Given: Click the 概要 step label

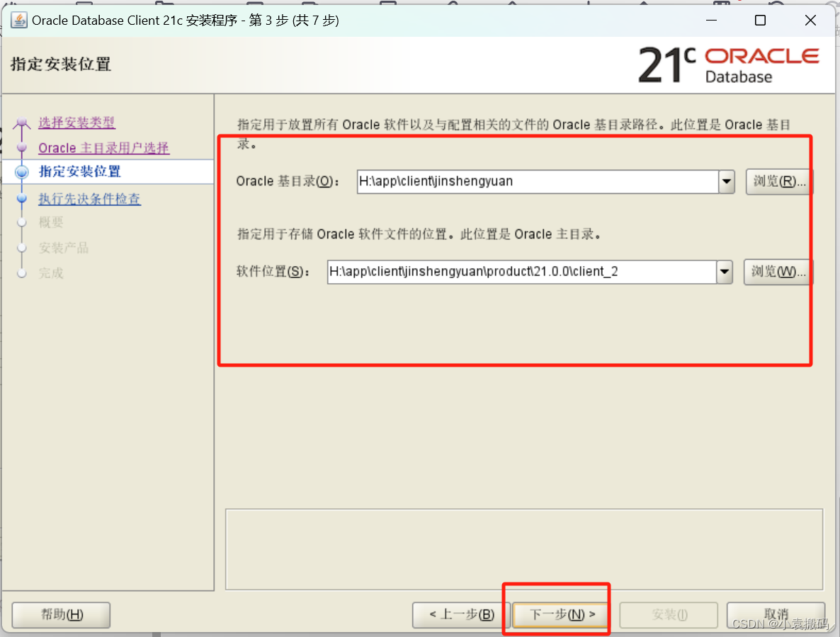Looking at the screenshot, I should (x=51, y=222).
